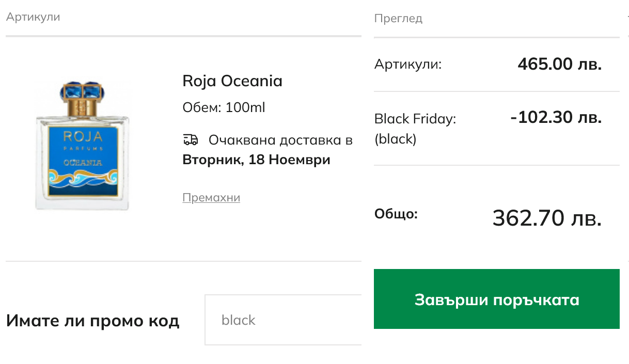Click the Преглед summary heading

pyautogui.click(x=398, y=19)
